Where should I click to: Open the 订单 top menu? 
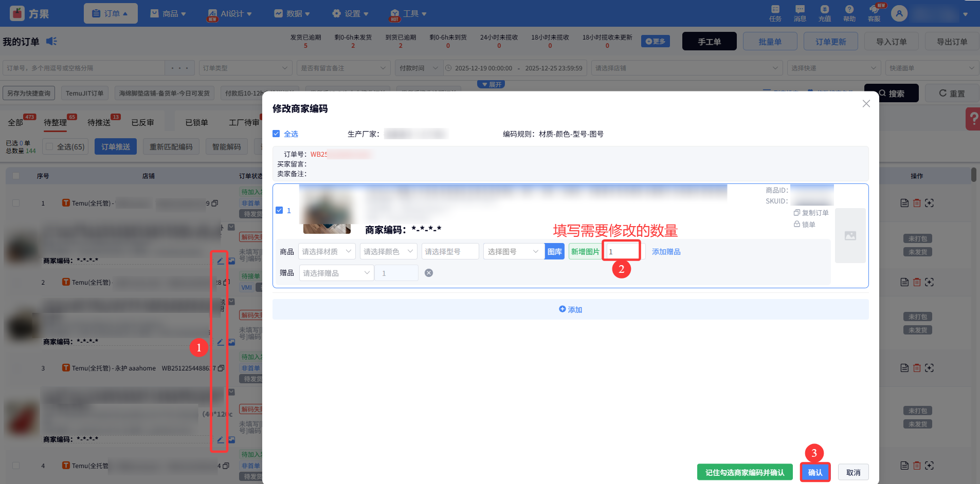pos(111,13)
